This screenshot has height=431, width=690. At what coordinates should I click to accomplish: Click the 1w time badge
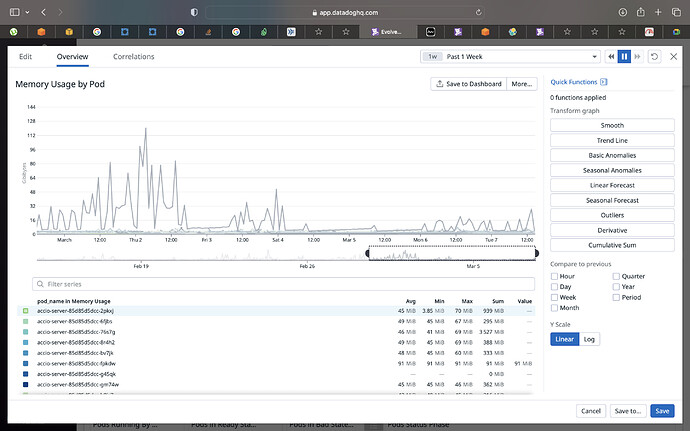click(433, 56)
